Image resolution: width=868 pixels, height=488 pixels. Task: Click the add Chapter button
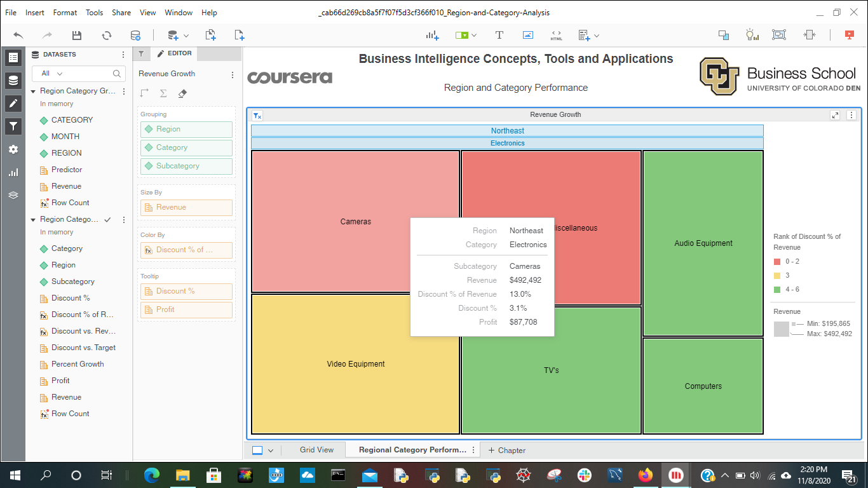[x=506, y=451]
